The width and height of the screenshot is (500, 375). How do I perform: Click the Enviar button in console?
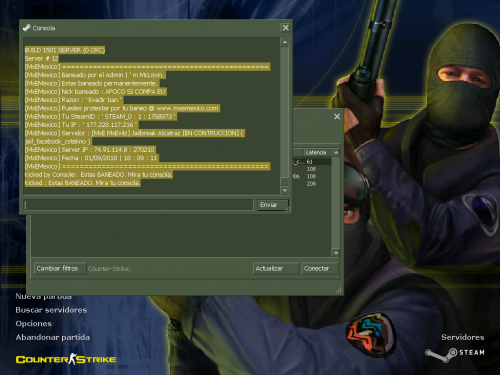coord(273,205)
